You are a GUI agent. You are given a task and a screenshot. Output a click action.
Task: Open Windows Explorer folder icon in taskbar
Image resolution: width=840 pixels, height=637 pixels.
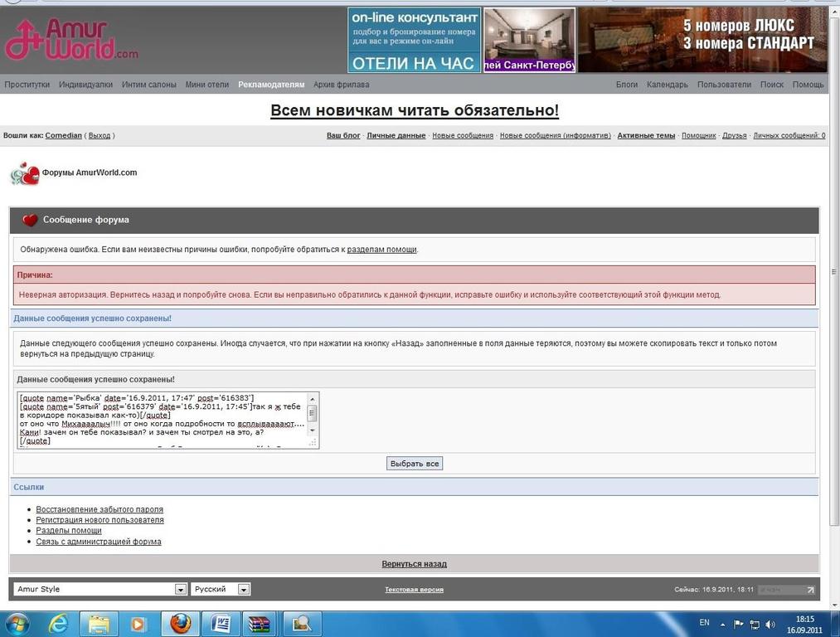click(99, 623)
